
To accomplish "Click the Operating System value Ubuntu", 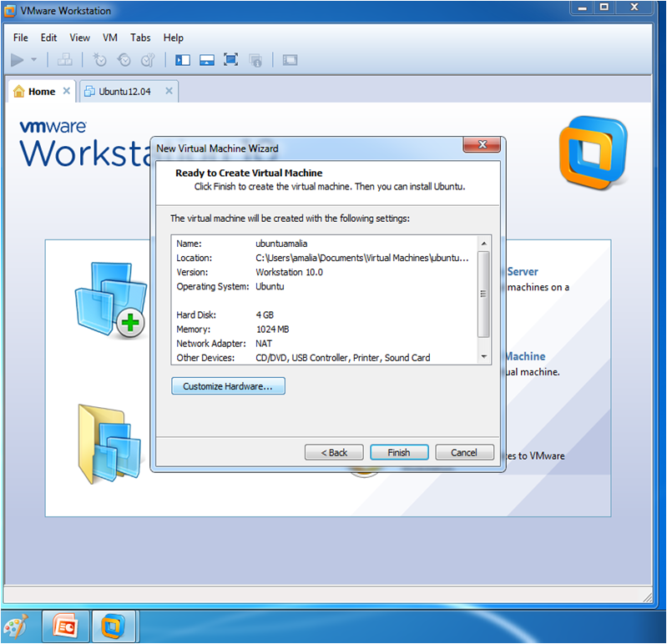I will point(270,286).
